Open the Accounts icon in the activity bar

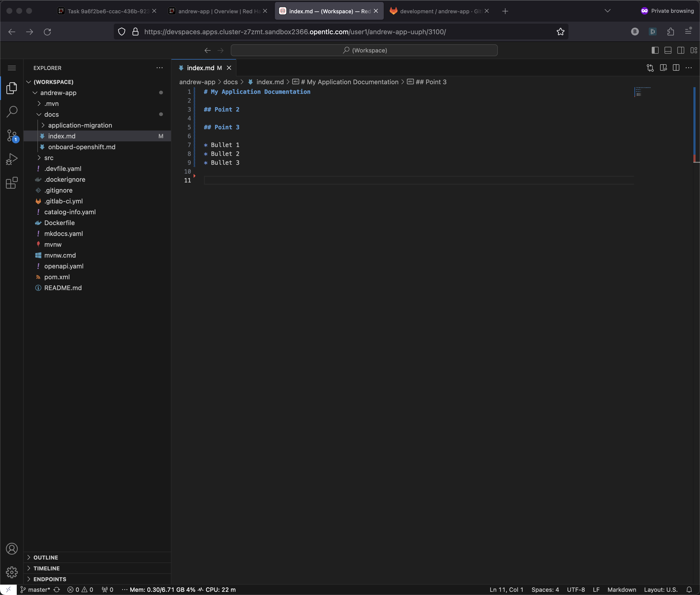click(x=12, y=549)
